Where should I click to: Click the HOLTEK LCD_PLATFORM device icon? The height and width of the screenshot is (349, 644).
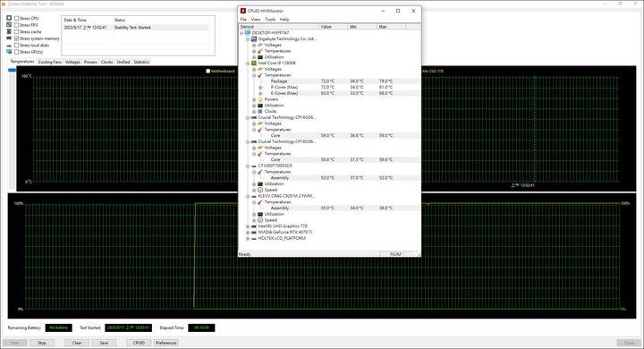(x=254, y=238)
